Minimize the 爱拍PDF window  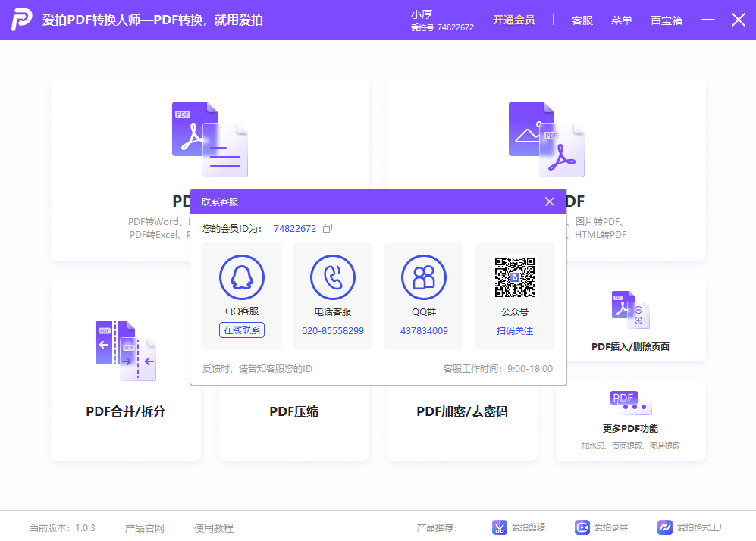(x=708, y=20)
